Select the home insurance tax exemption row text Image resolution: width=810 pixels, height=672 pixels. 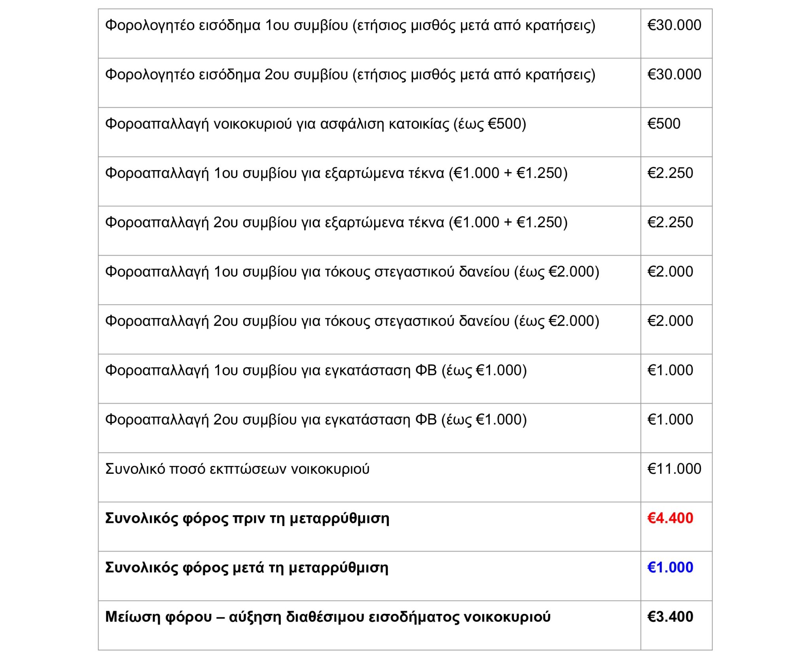(315, 124)
